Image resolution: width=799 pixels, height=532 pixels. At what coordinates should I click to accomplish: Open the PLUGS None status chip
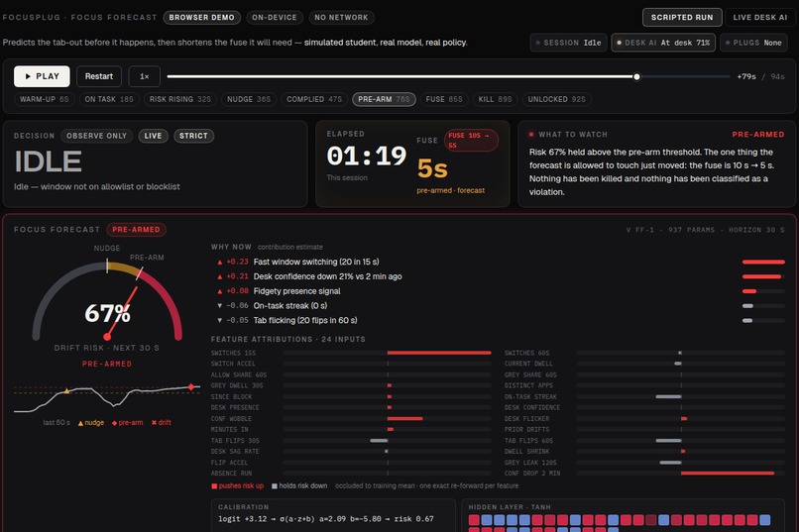753,43
